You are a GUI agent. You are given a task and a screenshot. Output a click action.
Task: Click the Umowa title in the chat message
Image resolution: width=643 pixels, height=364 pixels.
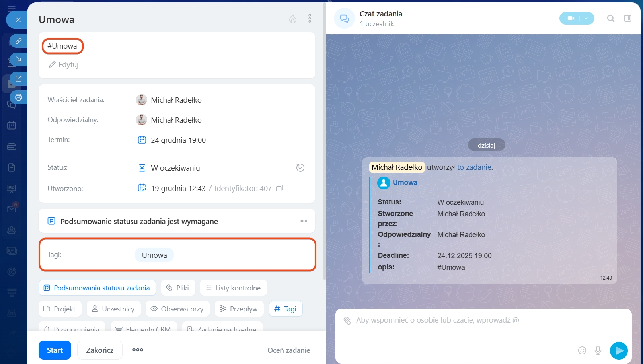click(x=405, y=183)
